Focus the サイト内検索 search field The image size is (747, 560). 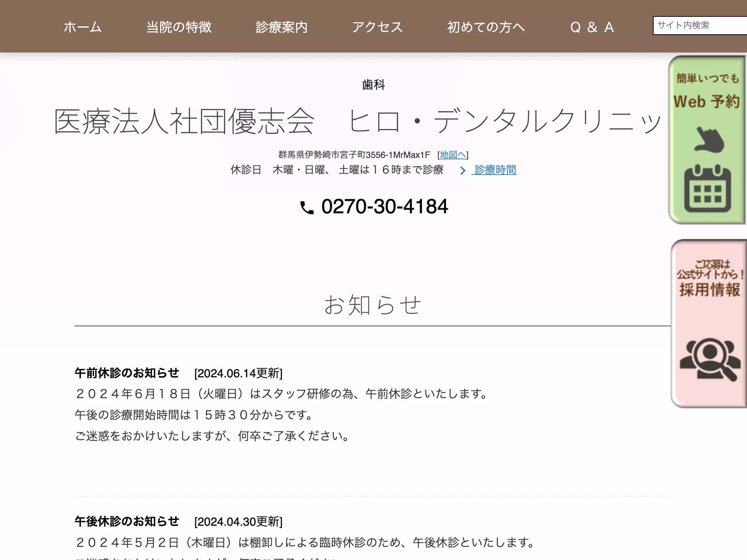point(700,25)
